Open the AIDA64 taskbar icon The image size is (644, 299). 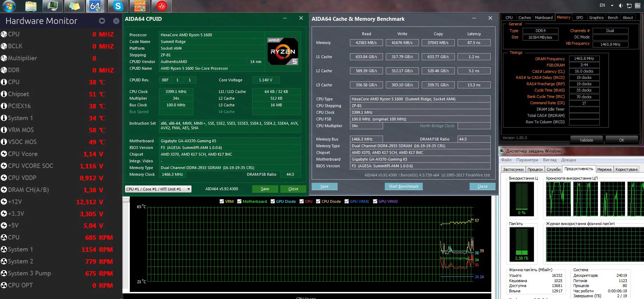[95, 6]
